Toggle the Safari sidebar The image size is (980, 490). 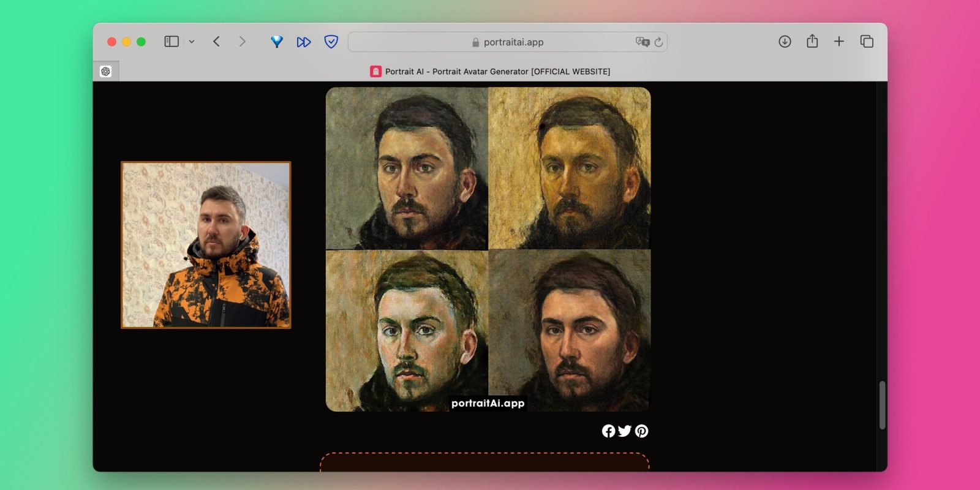pos(171,42)
